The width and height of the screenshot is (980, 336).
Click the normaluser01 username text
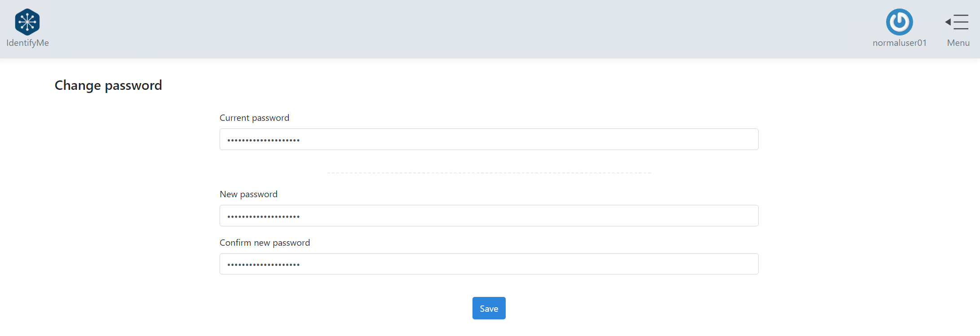899,43
